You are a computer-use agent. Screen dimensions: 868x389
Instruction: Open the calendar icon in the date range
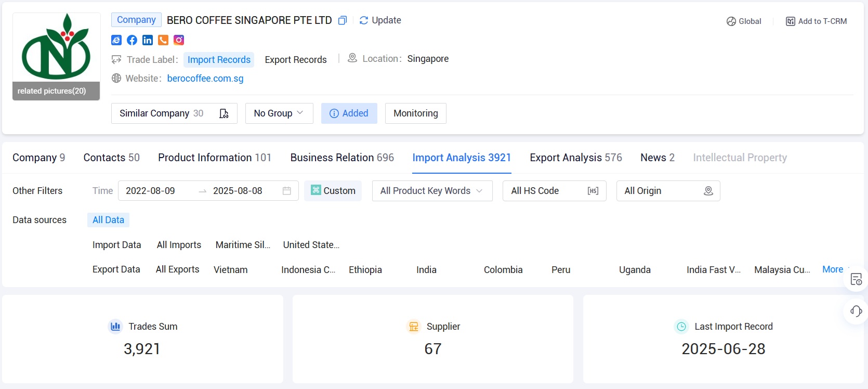coord(286,191)
